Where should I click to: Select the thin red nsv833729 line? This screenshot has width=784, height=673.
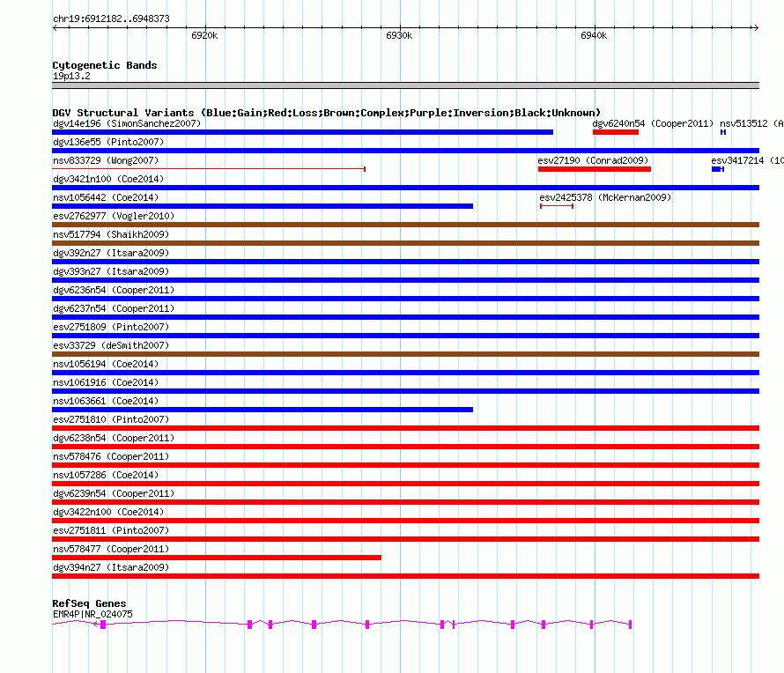click(209, 169)
